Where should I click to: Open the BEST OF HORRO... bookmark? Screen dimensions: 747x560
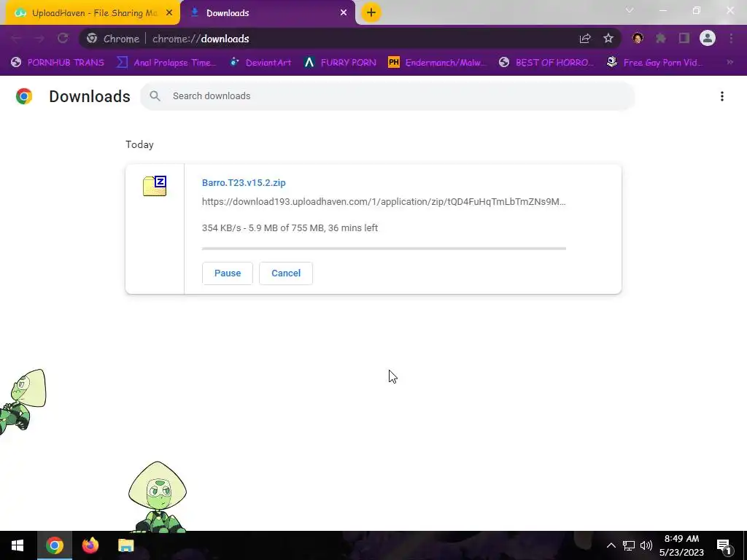click(546, 63)
